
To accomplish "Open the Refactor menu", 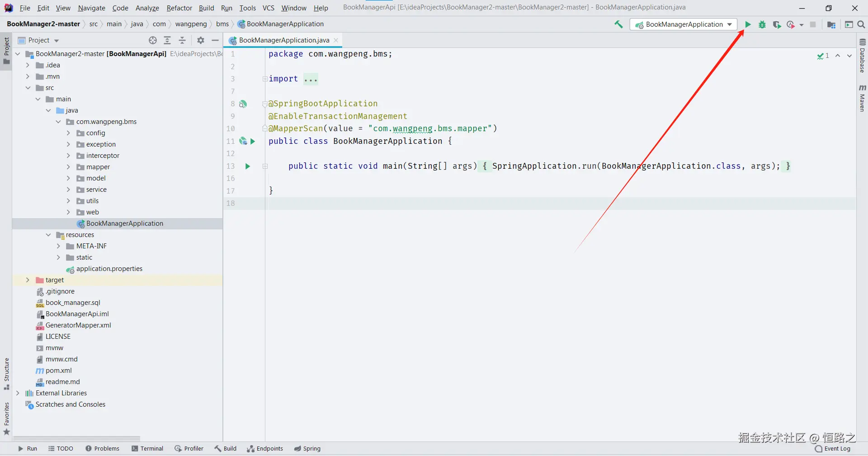I will click(179, 8).
